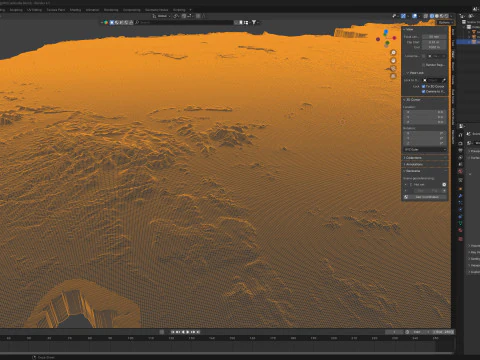The image size is (480, 360).
Task: Toggle X-ray mode icon
Action: 426,16
